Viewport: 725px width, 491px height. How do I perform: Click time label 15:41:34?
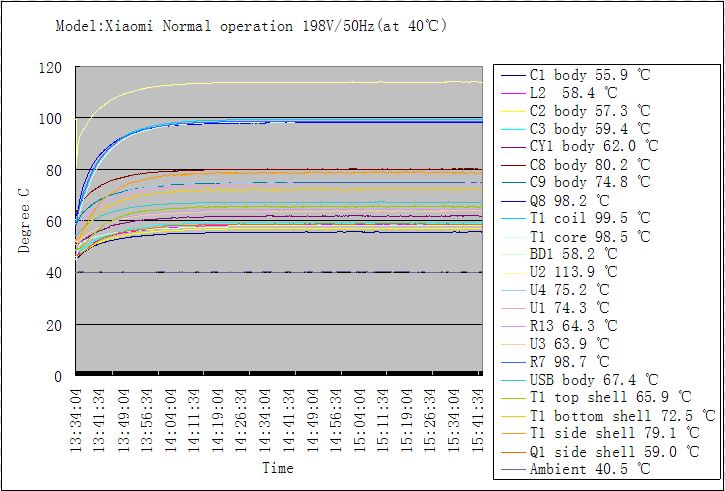(x=478, y=420)
